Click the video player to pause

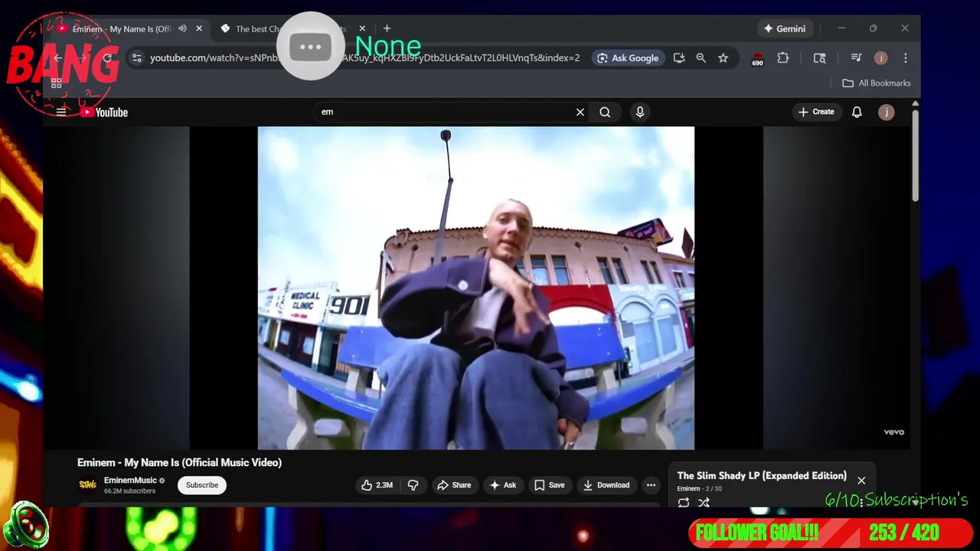(x=476, y=288)
